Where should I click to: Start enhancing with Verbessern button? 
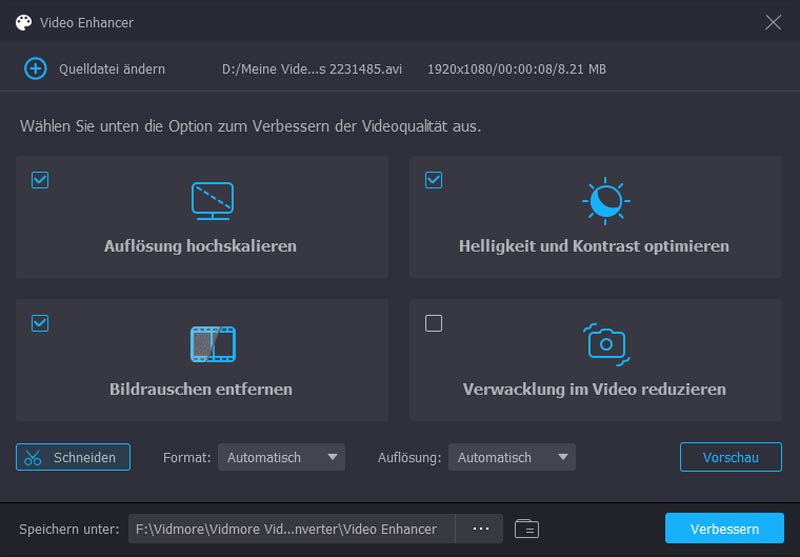[724, 528]
